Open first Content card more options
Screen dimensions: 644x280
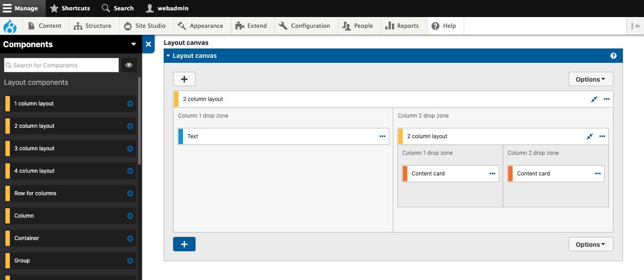click(492, 174)
